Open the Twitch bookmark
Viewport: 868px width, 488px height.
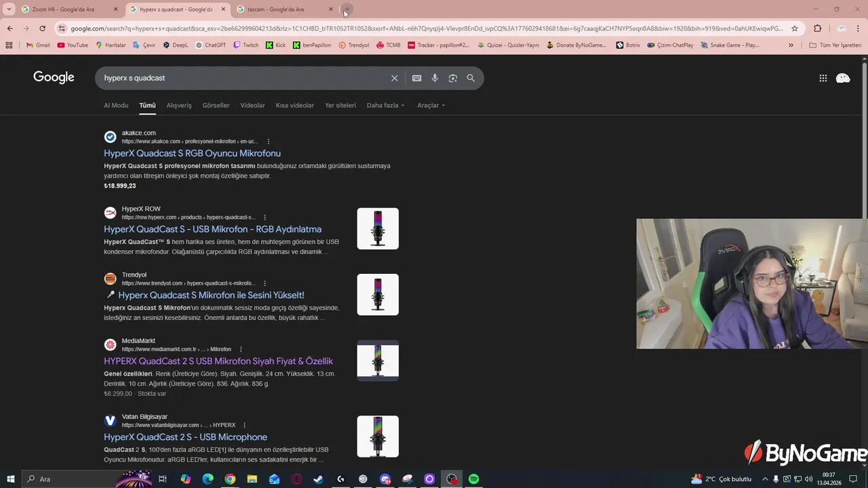pos(245,45)
